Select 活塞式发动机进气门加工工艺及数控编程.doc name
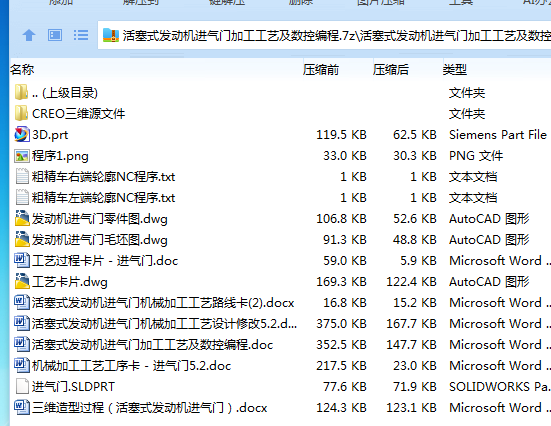Viewport: 551px width, 426px height. point(153,345)
